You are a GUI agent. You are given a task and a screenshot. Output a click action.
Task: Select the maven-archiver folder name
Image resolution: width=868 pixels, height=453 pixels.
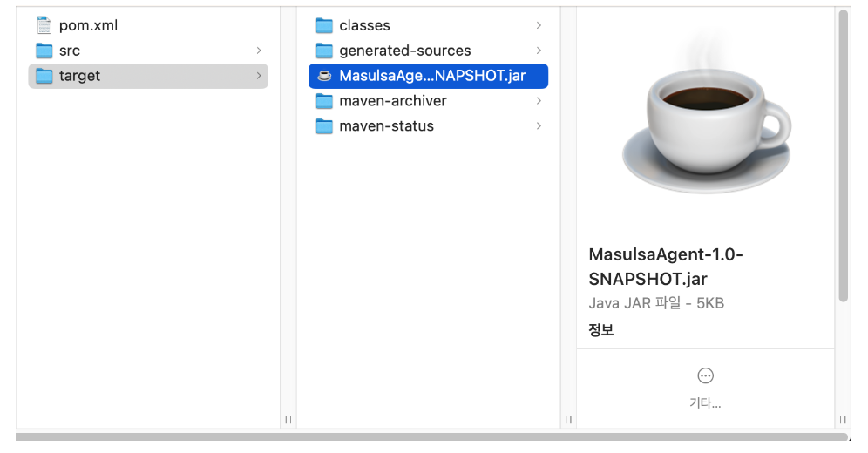393,101
